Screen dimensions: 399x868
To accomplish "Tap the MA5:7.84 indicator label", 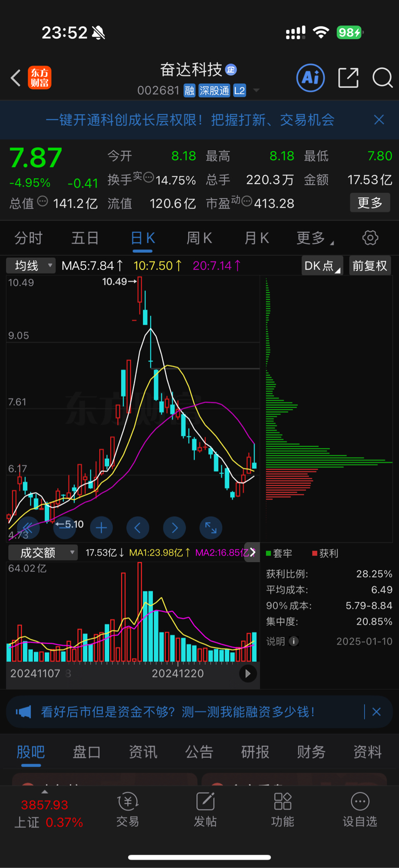I will [x=92, y=266].
